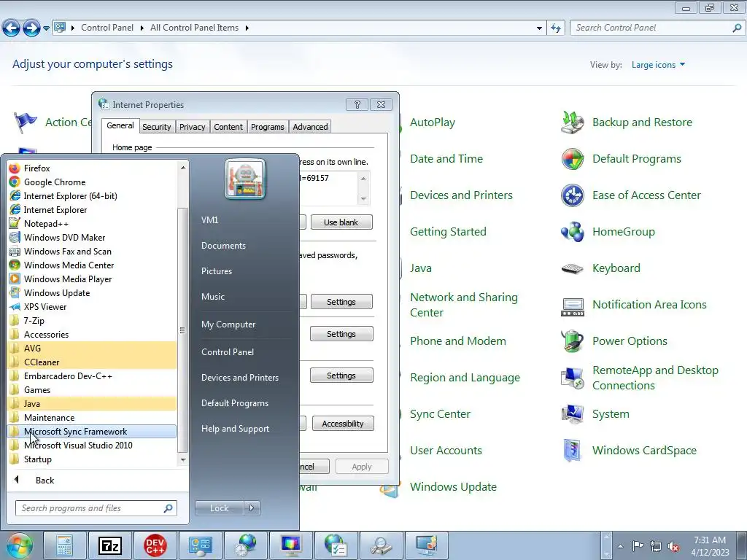Click Internet Properties help button
747x560 pixels.
click(x=357, y=105)
